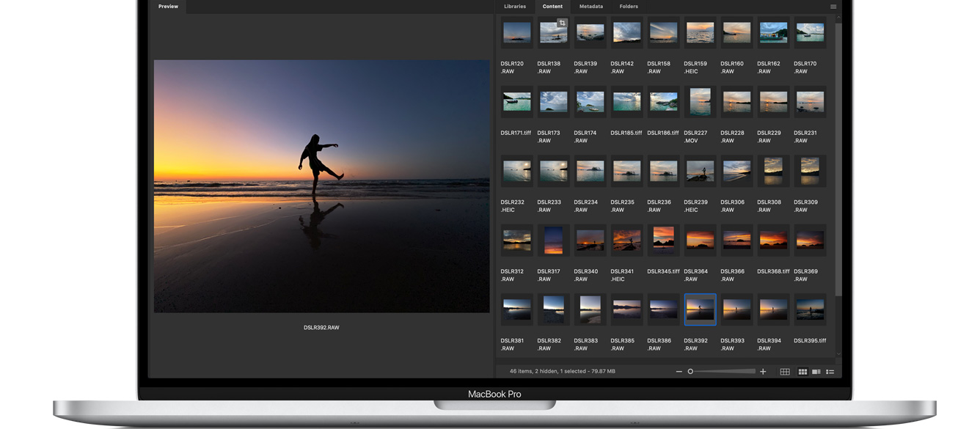Click the minus icon to shrink thumbnails

(679, 372)
